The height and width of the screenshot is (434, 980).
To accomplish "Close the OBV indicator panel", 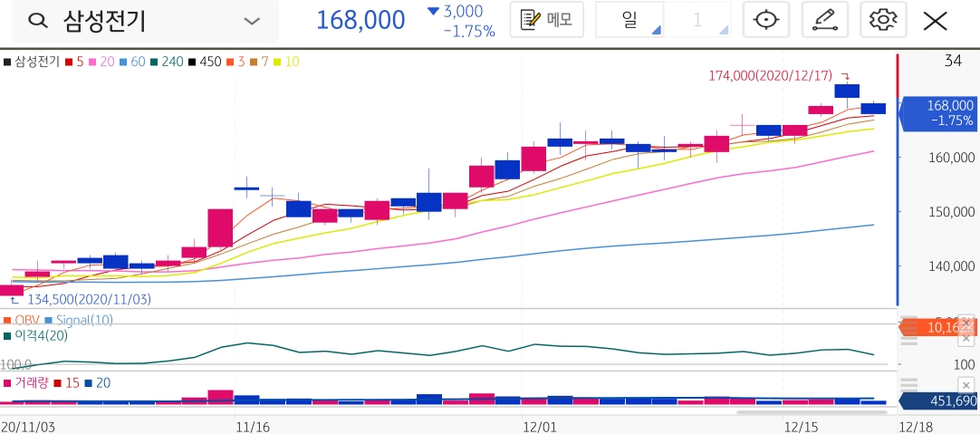I will click(967, 323).
